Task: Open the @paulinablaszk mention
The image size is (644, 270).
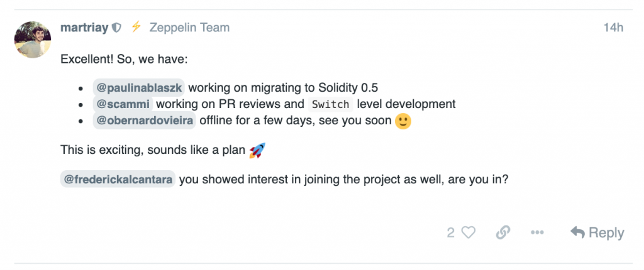Action: pyautogui.click(x=139, y=88)
